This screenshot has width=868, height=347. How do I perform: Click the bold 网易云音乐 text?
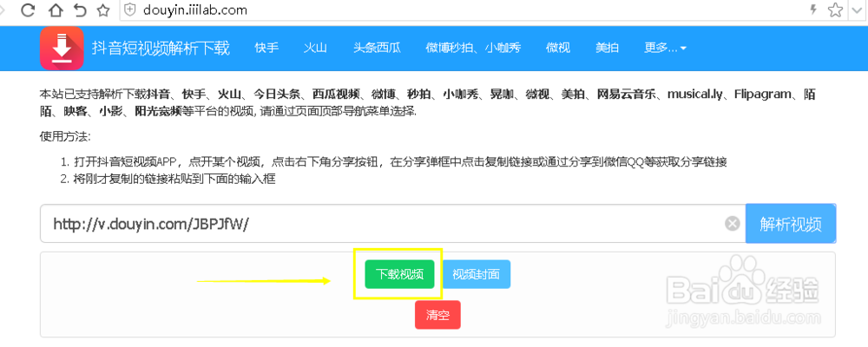[x=626, y=94]
